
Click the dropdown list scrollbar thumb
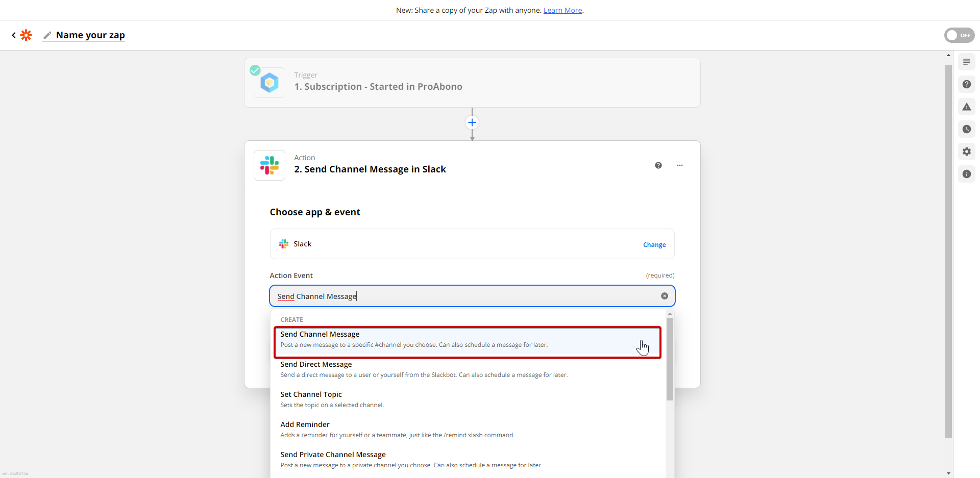[670, 359]
